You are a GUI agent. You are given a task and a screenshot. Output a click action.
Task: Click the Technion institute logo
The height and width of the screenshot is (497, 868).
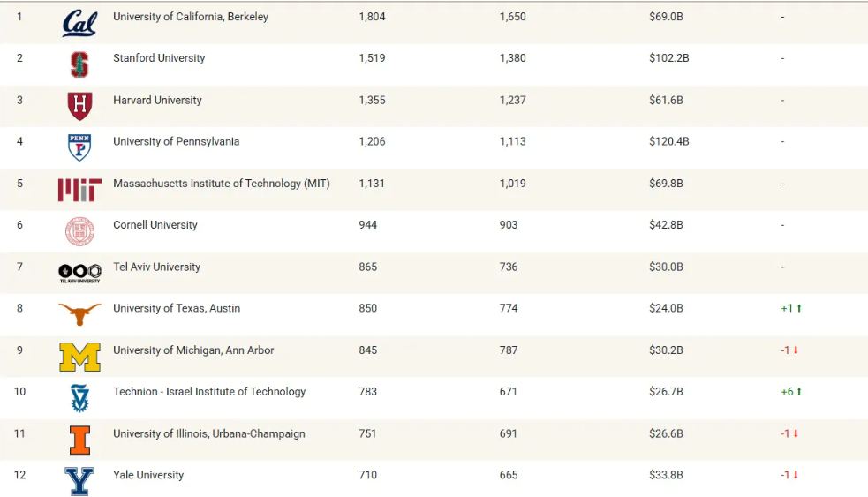pyautogui.click(x=79, y=398)
